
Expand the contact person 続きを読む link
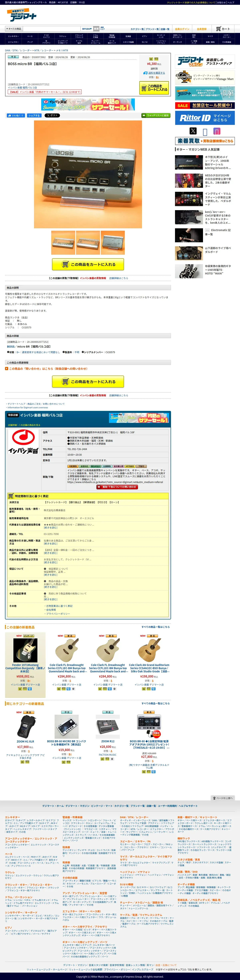click(x=50, y=528)
